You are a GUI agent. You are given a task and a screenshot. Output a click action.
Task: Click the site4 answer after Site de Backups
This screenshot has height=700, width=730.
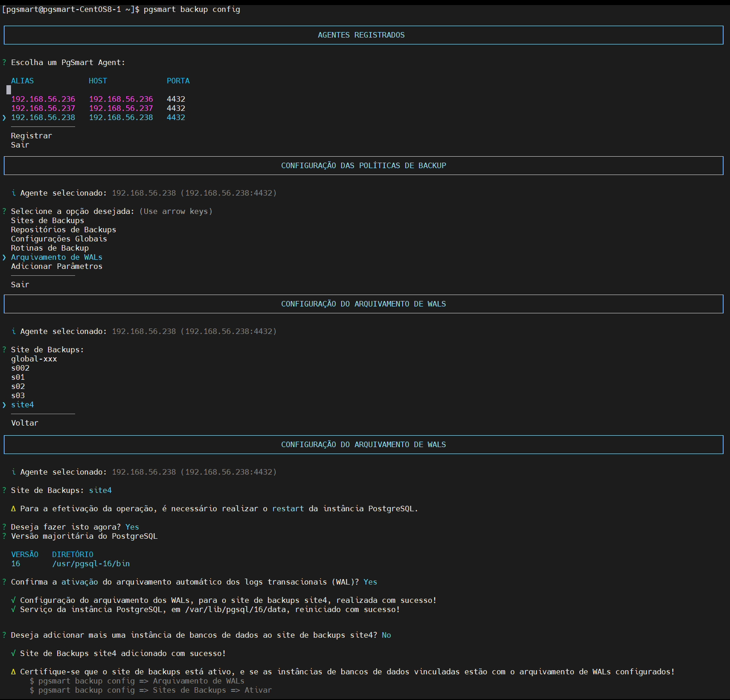(x=100, y=490)
